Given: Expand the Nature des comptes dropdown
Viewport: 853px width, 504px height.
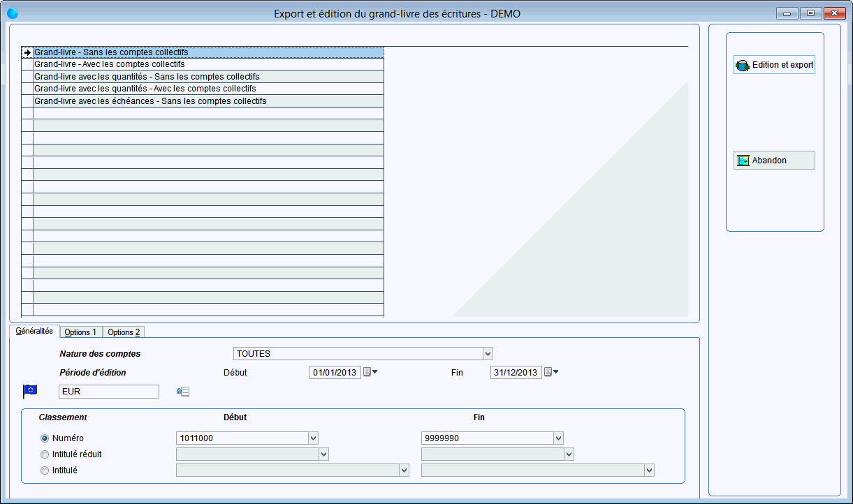Looking at the screenshot, I should (x=488, y=354).
